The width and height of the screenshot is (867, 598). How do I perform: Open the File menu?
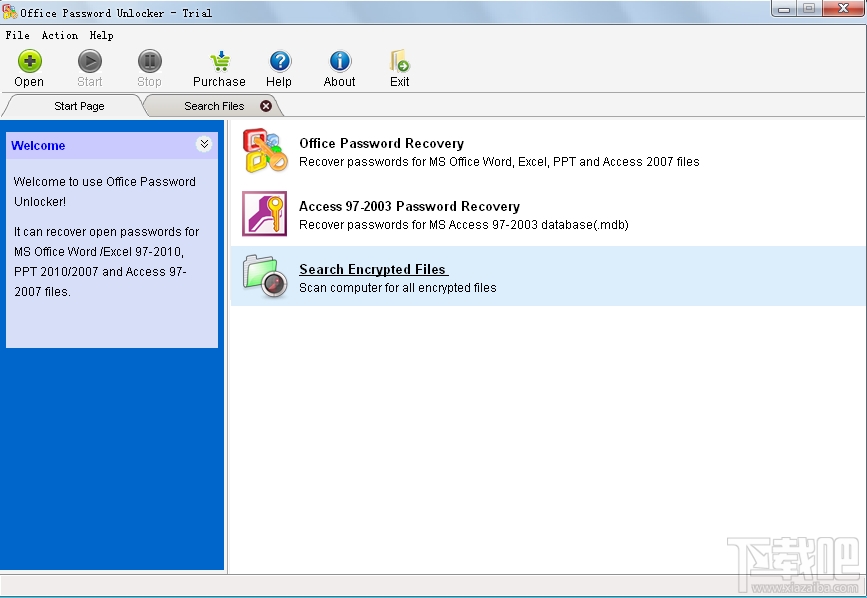(16, 35)
